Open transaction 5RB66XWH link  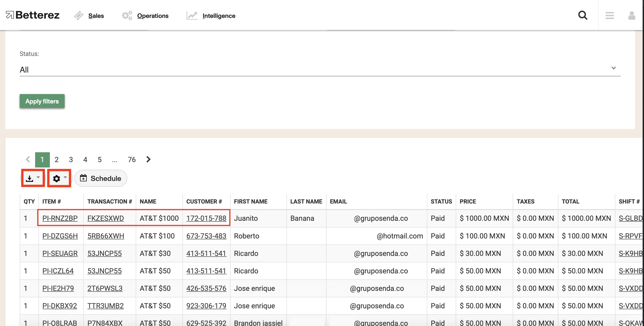[106, 236]
